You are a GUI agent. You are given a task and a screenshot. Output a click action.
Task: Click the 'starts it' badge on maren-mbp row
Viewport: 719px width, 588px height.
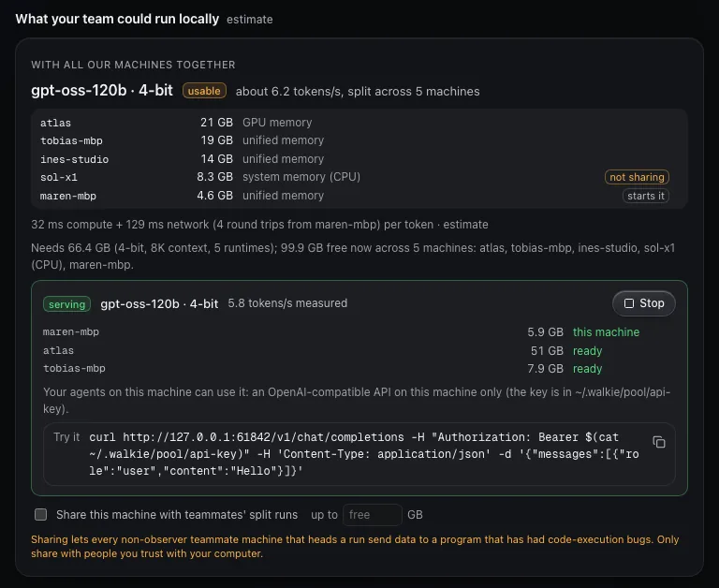click(646, 196)
